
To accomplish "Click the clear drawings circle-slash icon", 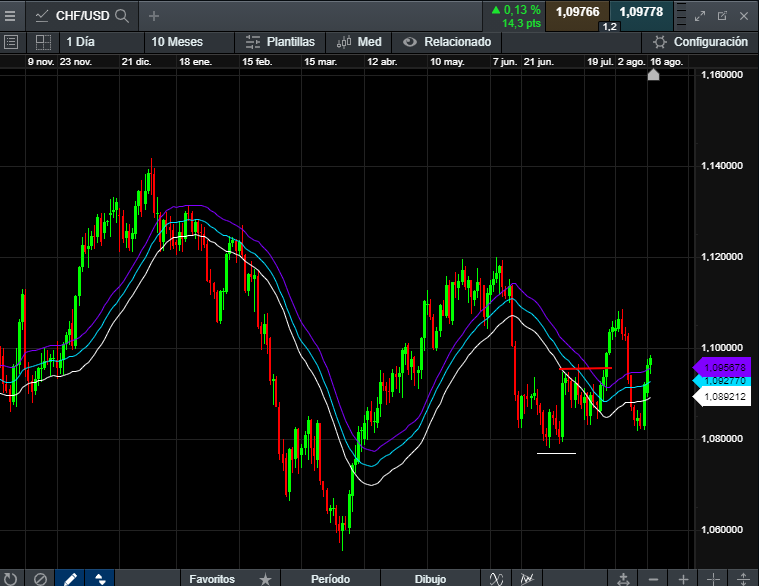I will (x=40, y=578).
